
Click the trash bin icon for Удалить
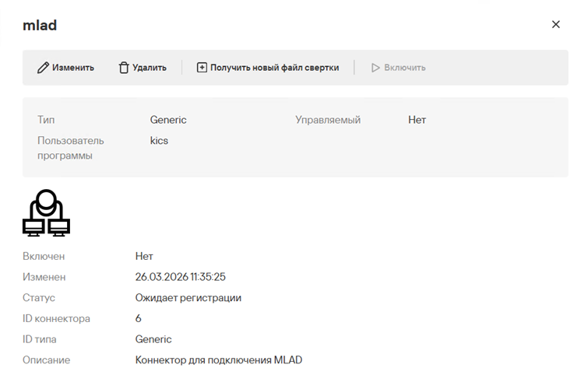tap(123, 68)
